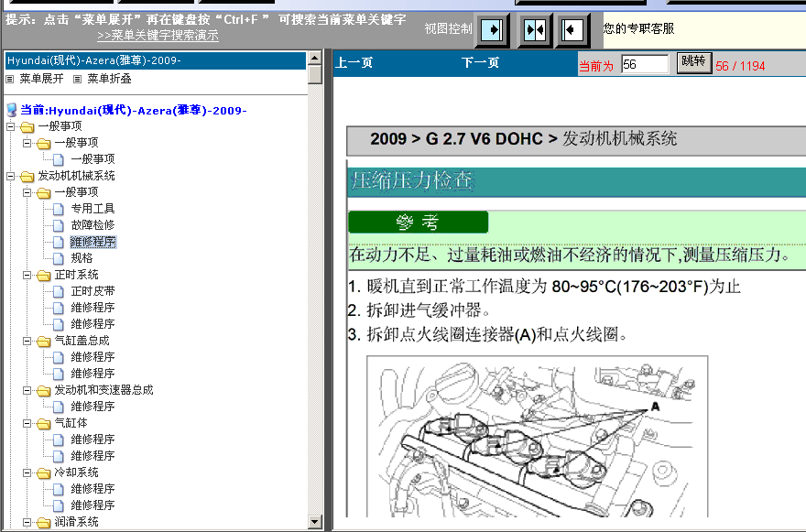Click the right-arrow view control icon
Viewport: 806px width, 532px height.
[493, 30]
